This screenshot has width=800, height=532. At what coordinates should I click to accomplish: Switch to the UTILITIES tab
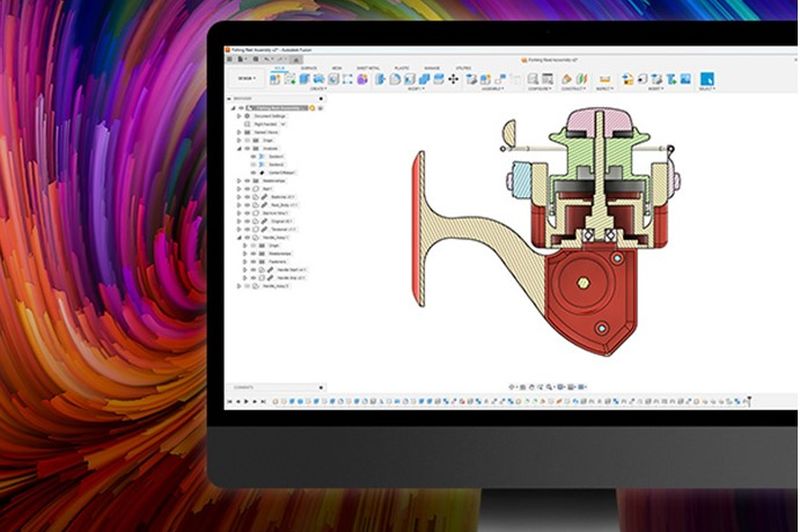coord(463,68)
